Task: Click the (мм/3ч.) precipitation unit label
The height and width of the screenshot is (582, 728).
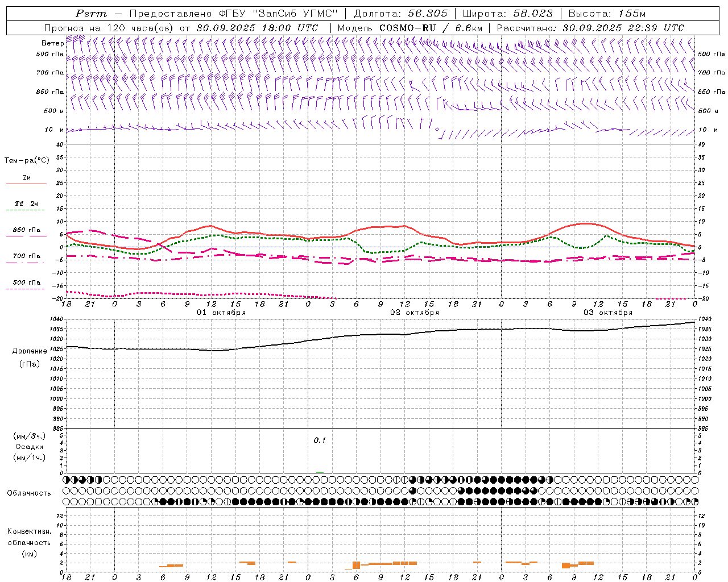Action: click(30, 436)
